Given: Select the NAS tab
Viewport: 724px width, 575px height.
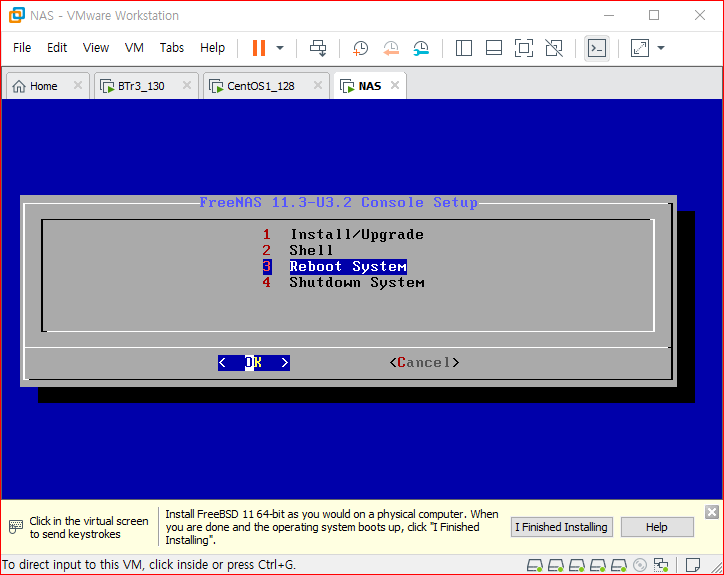Looking at the screenshot, I should (x=369, y=86).
